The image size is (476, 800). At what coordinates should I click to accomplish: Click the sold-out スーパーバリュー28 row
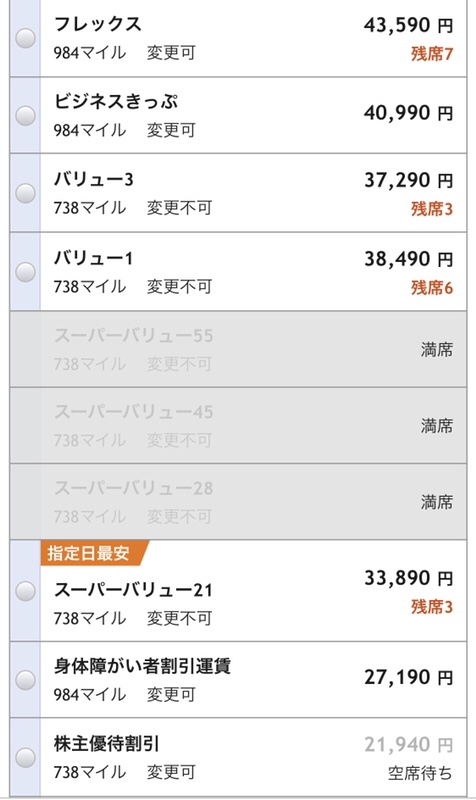[x=238, y=502]
